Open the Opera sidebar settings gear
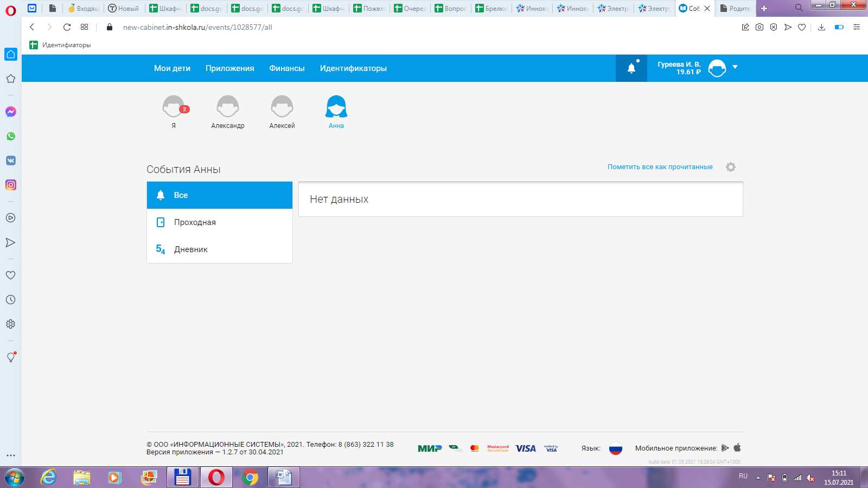The width and height of the screenshot is (868, 488). pos(10,324)
